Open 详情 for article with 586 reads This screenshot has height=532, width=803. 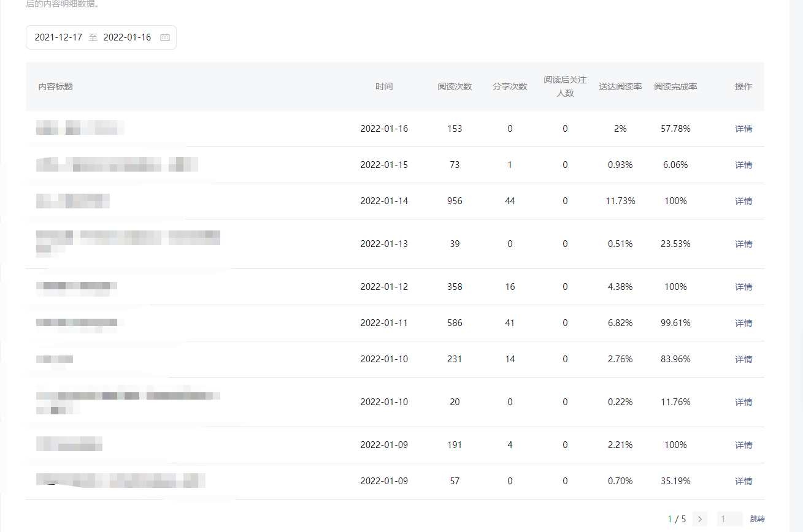coord(743,323)
